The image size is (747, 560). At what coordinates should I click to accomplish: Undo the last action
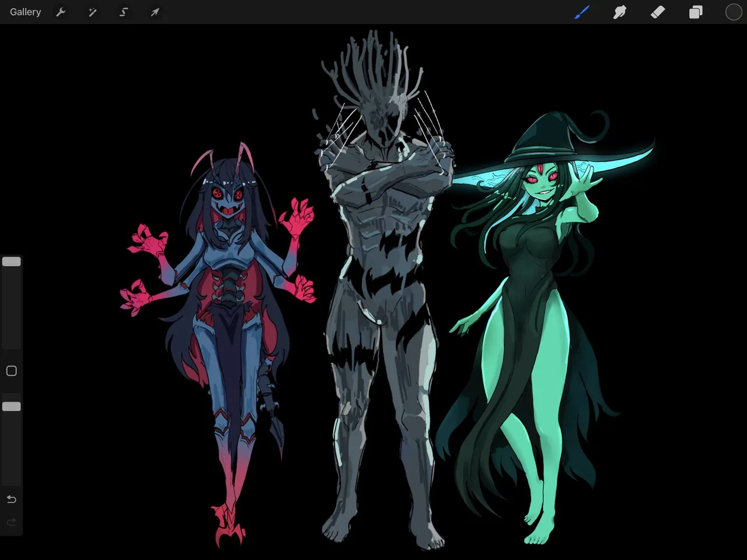[x=11, y=499]
